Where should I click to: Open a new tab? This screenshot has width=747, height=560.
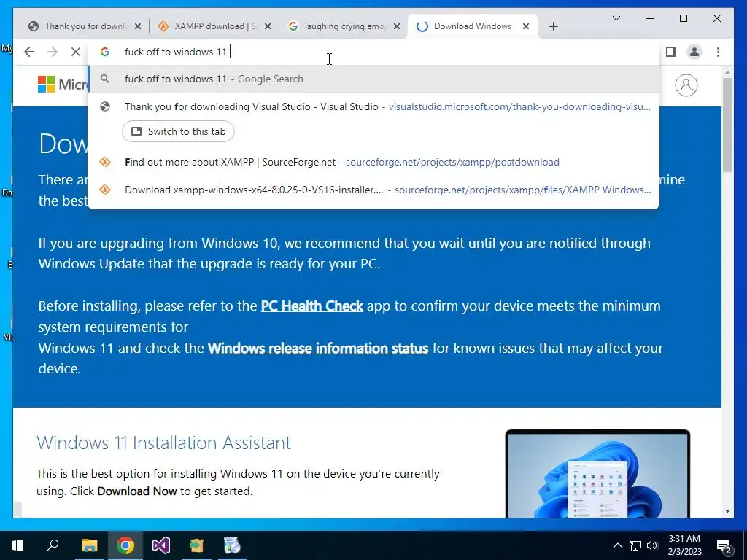(x=553, y=26)
